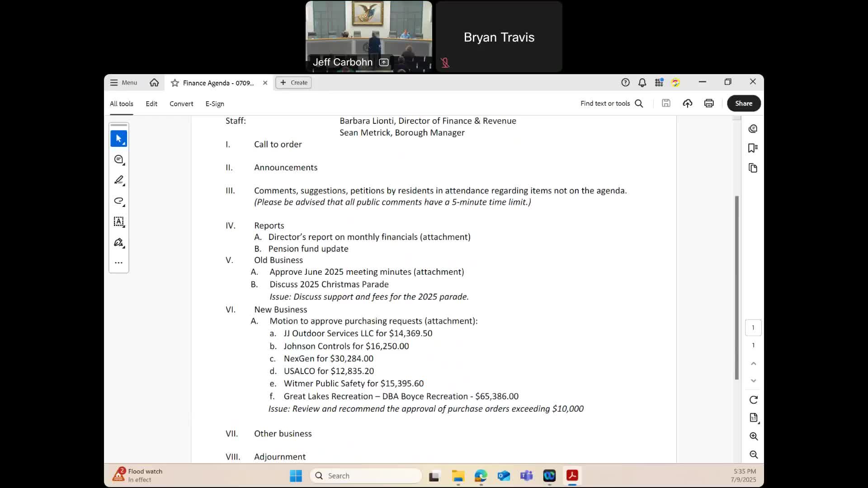Open the Convert tab
The image size is (868, 488).
181,103
